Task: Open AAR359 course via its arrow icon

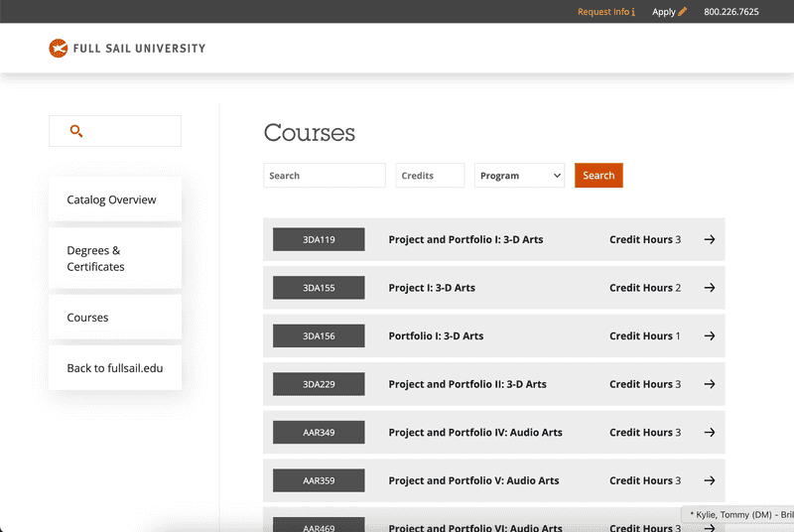Action: pyautogui.click(x=710, y=480)
